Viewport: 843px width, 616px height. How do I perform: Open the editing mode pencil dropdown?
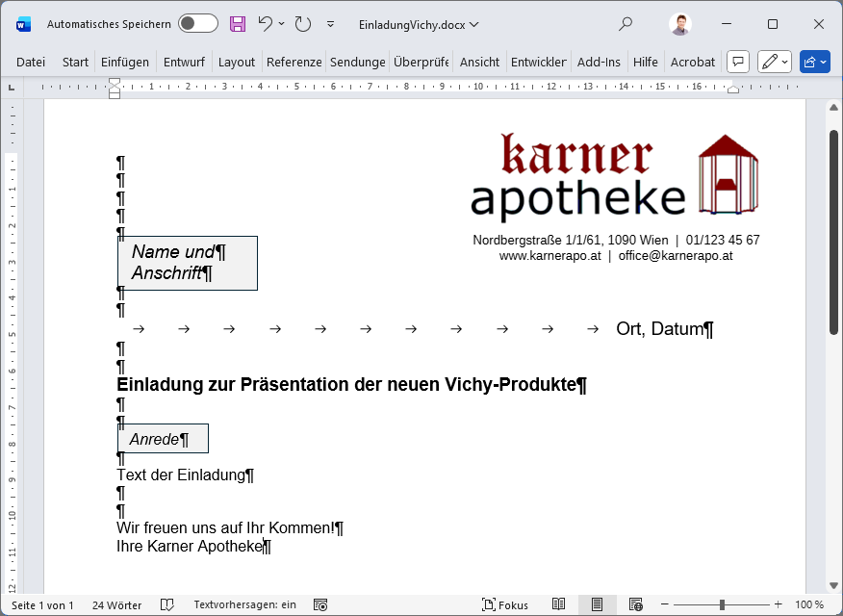pyautogui.click(x=774, y=62)
